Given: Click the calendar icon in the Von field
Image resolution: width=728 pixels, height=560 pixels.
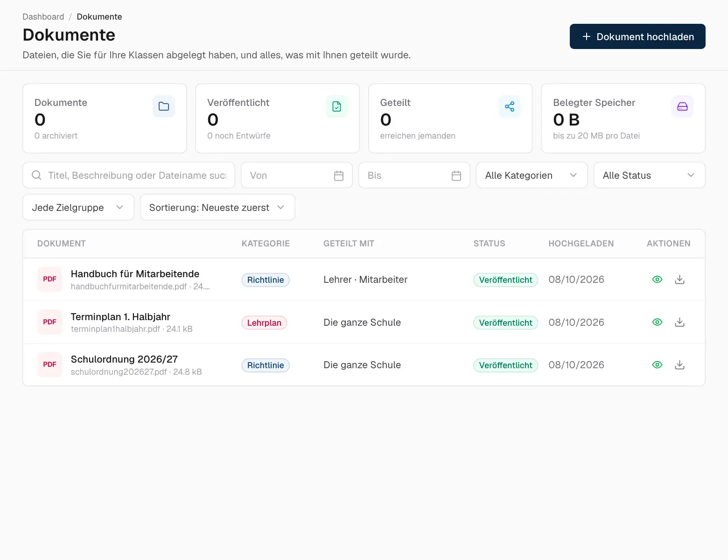Looking at the screenshot, I should [x=339, y=175].
